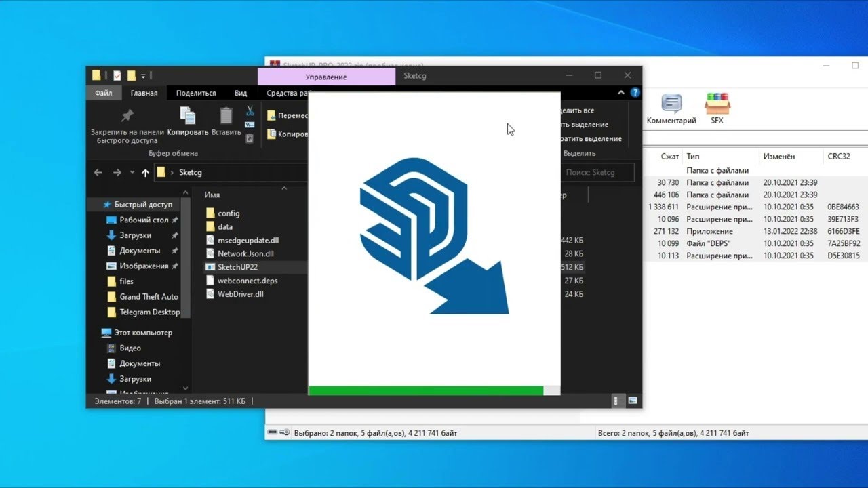Click the disk icon in the WinRAR status bar

tap(273, 432)
